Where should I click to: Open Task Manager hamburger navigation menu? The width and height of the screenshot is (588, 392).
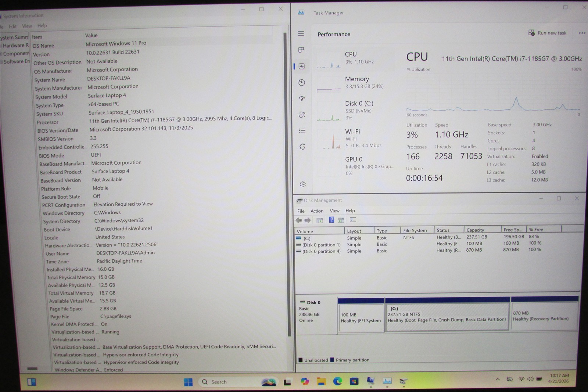click(x=301, y=33)
